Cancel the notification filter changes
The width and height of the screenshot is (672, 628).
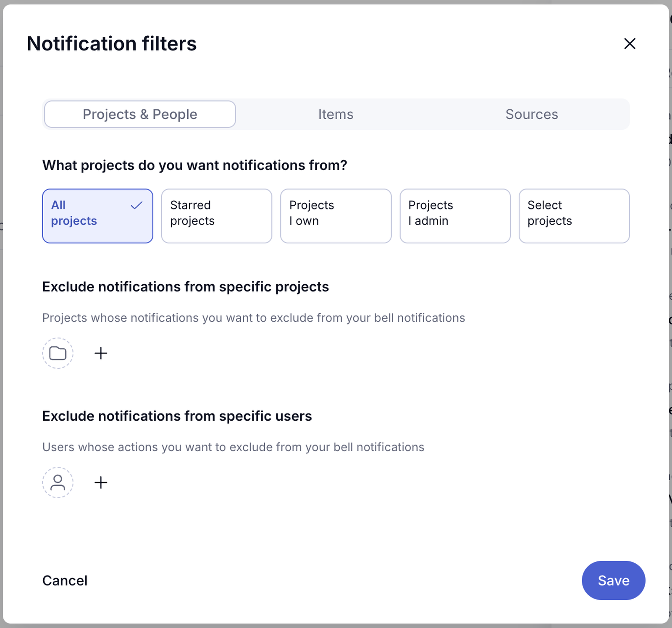(65, 581)
